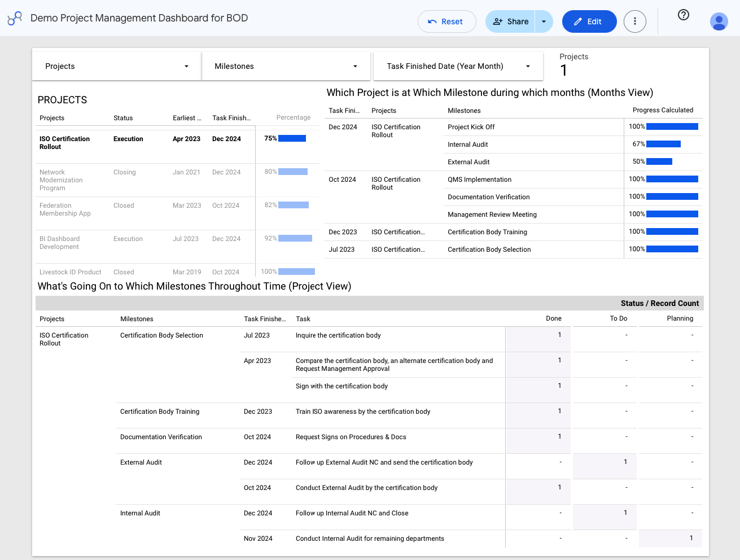Click the Project Kick Off milestone
Image resolution: width=740 pixels, height=560 pixels.
(471, 127)
